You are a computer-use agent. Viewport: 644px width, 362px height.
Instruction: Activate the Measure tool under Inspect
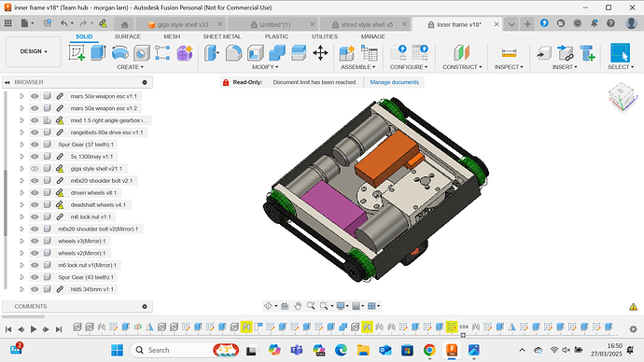tap(509, 53)
